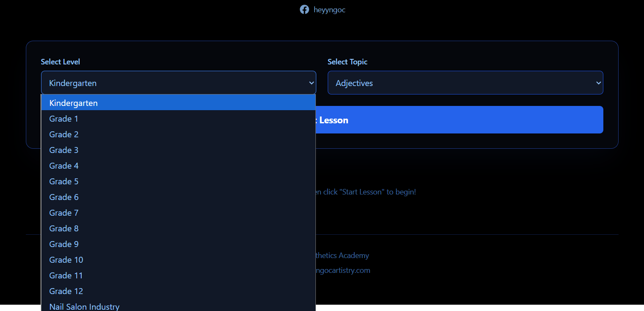Click the Facebook logo icon
This screenshot has height=311, width=644.
click(304, 9)
